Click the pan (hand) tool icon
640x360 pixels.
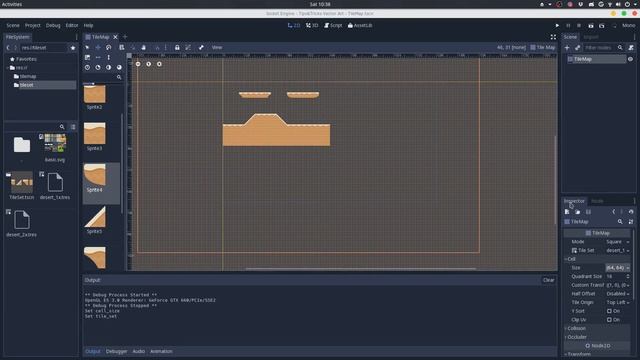144,47
